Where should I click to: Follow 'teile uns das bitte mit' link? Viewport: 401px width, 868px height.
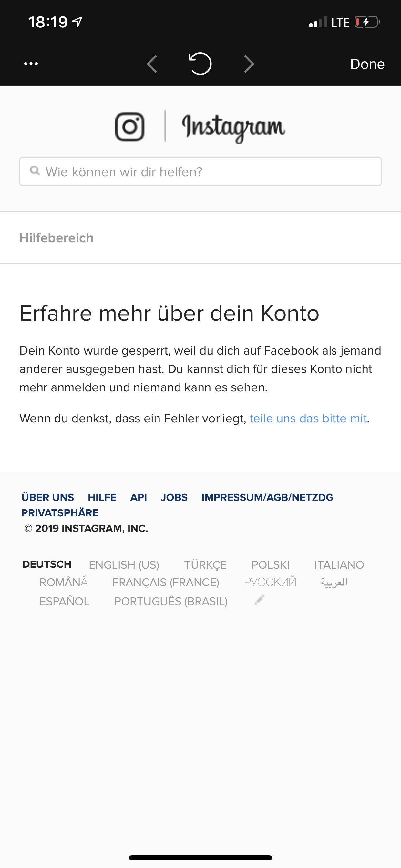(308, 418)
